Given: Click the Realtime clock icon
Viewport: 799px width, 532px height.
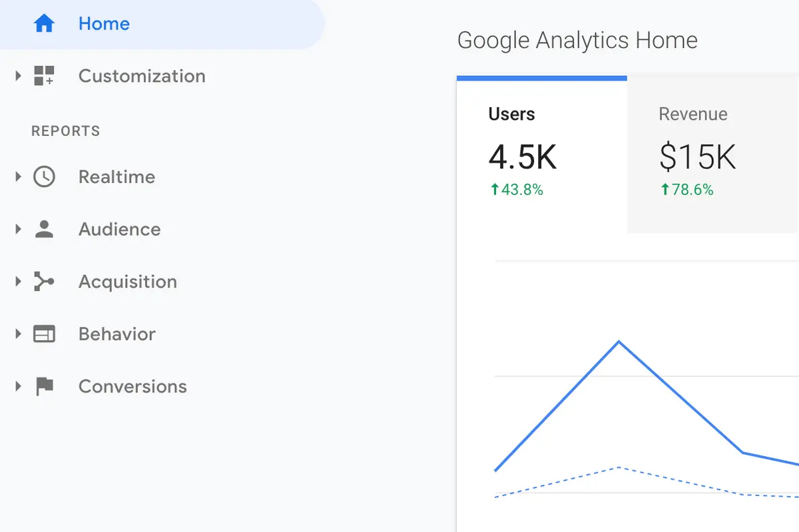Looking at the screenshot, I should click(44, 177).
